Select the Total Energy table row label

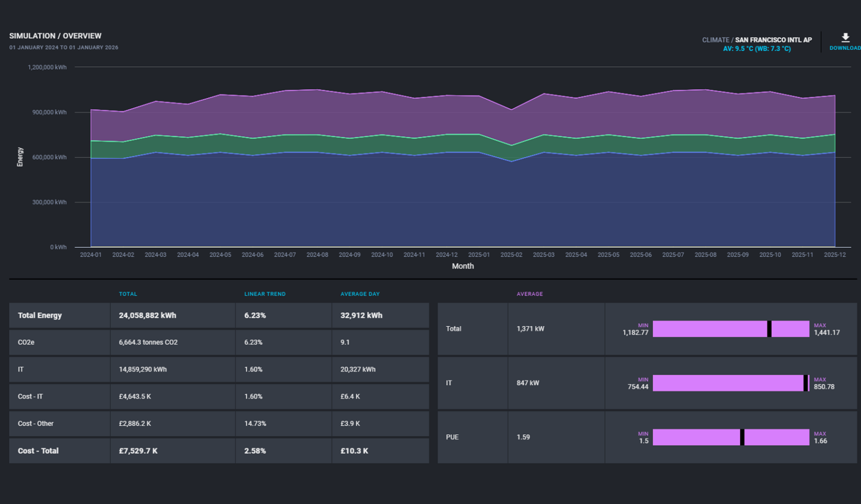coord(40,316)
